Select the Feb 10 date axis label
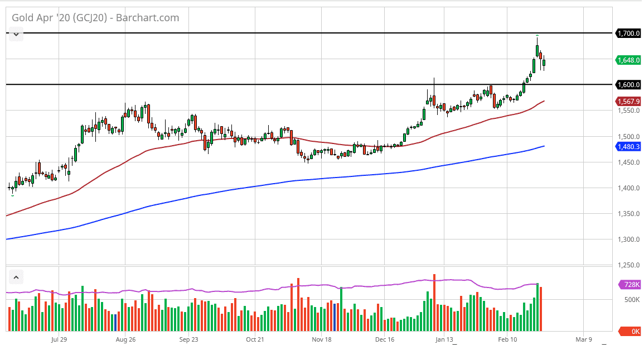The image size is (644, 345). click(x=508, y=339)
